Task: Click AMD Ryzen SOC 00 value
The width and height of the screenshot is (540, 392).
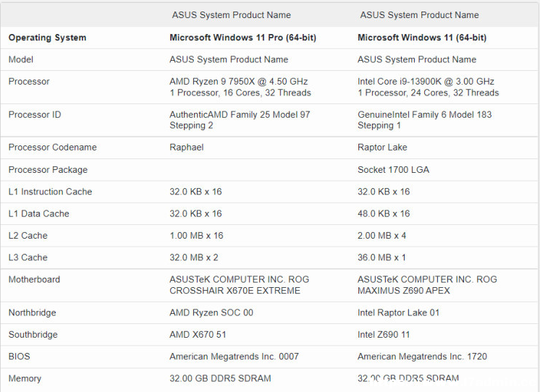Action: click(211, 312)
